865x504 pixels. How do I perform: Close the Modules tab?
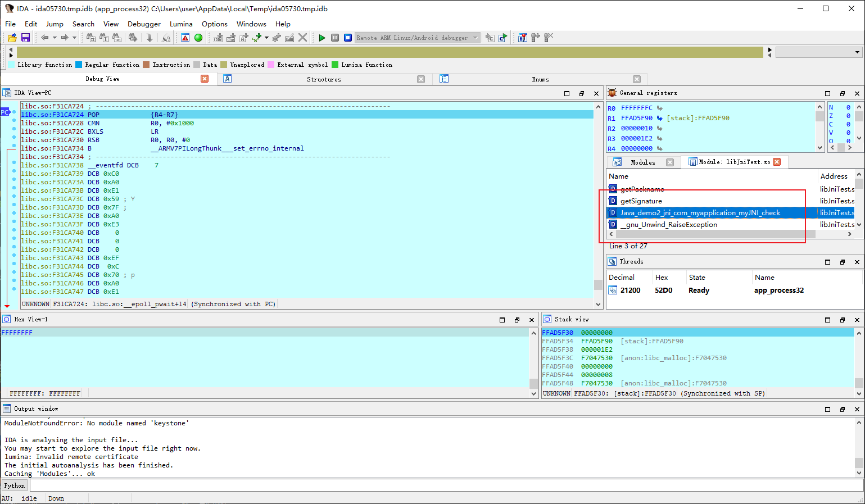tap(670, 162)
